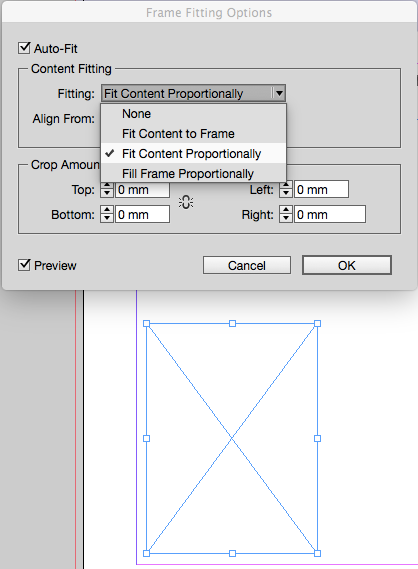Click the bottom-center handle of the frame

(x=232, y=553)
